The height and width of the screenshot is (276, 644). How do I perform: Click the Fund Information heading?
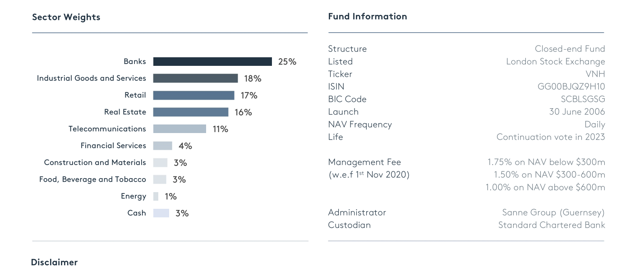367,16
